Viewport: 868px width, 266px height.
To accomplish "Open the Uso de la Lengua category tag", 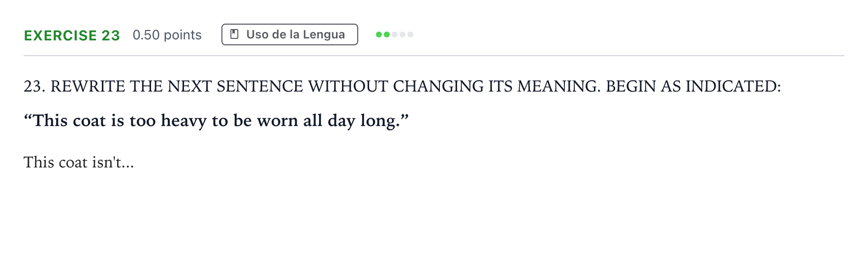I will click(x=290, y=34).
